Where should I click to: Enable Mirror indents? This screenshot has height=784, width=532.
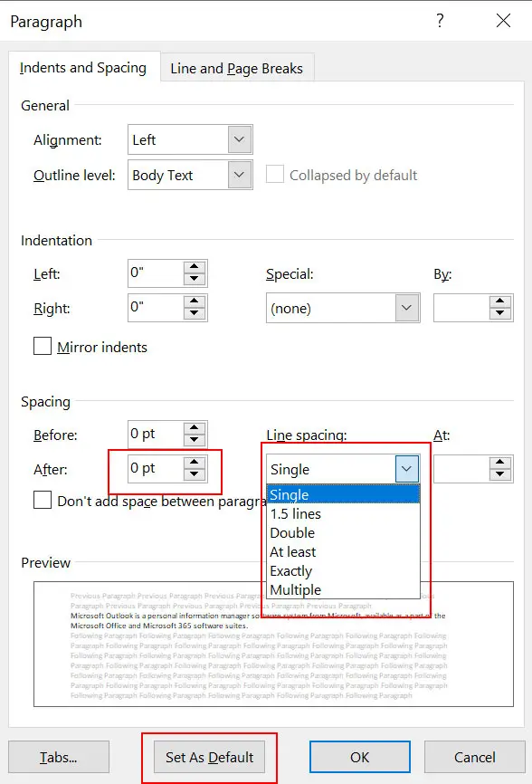coord(41,347)
